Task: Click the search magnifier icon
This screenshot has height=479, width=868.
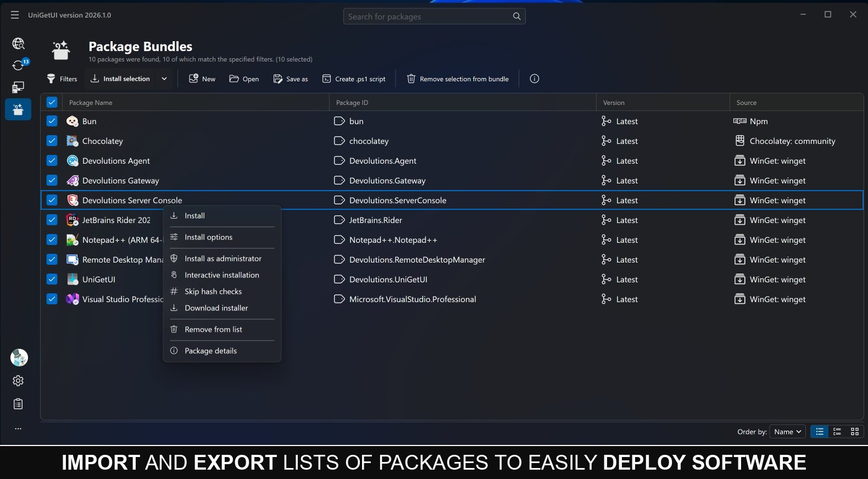Action: click(x=516, y=16)
